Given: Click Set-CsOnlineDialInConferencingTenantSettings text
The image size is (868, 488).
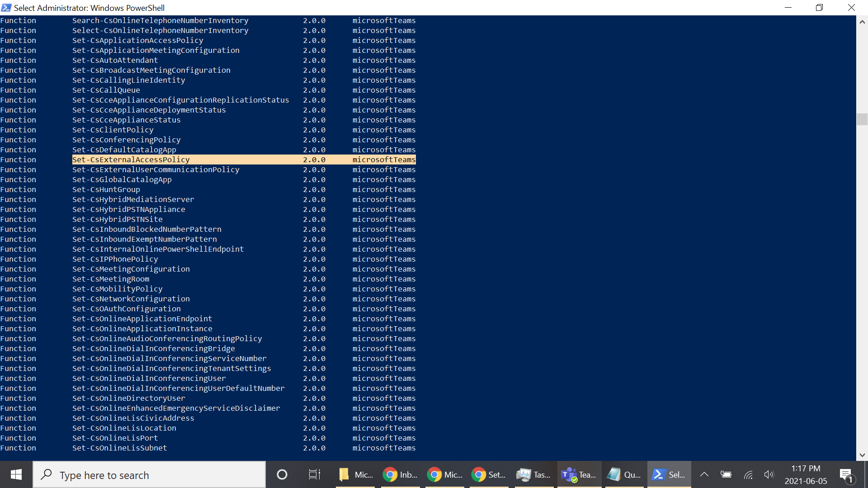Looking at the screenshot, I should pyautogui.click(x=172, y=368).
